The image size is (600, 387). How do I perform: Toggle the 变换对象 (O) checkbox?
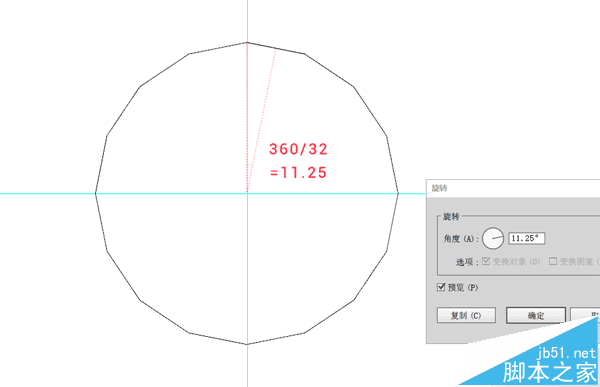(486, 261)
